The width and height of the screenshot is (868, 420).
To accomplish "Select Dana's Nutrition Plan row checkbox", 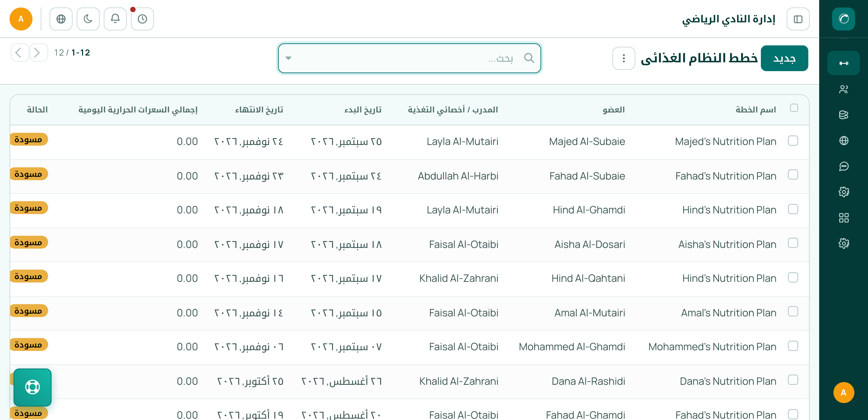I will 793,380.
